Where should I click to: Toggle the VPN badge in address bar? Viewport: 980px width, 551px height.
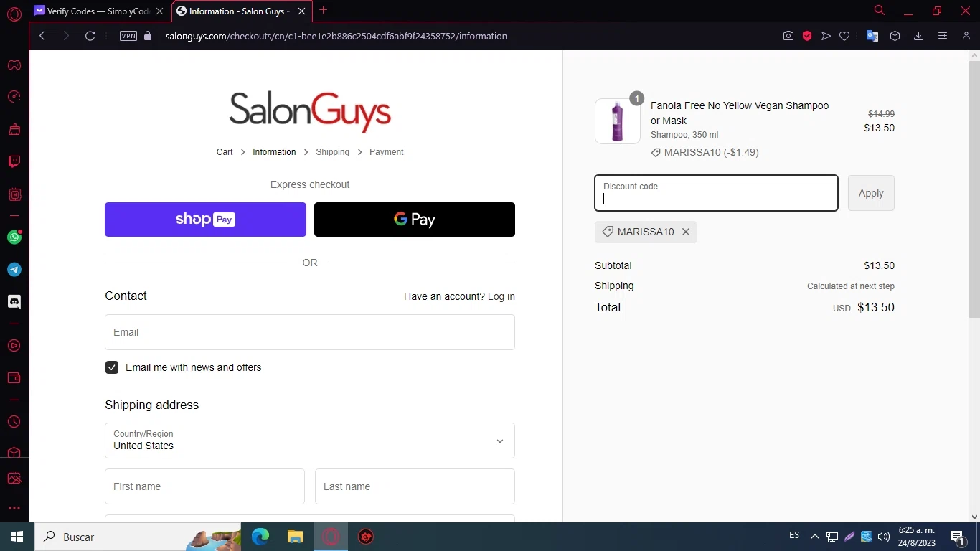(128, 36)
